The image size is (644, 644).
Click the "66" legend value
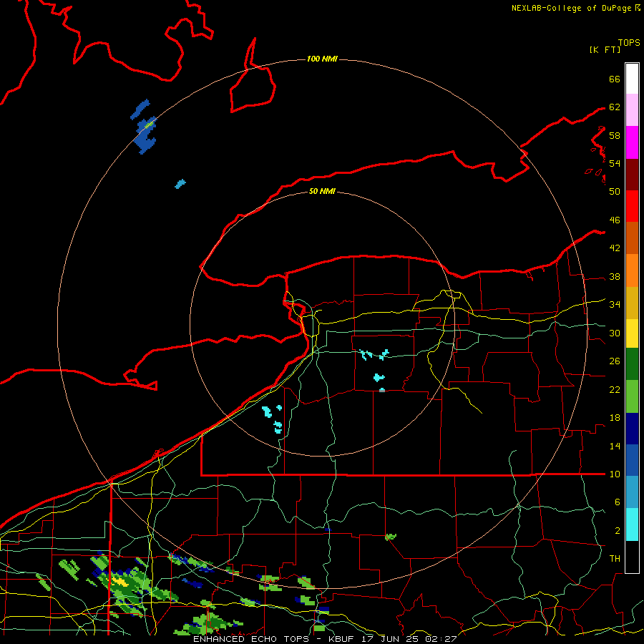pos(615,79)
